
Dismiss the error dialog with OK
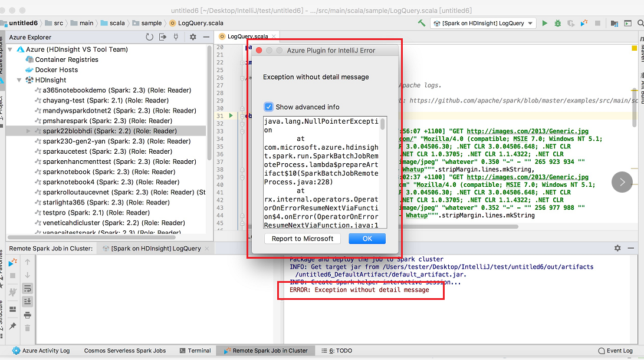367,238
